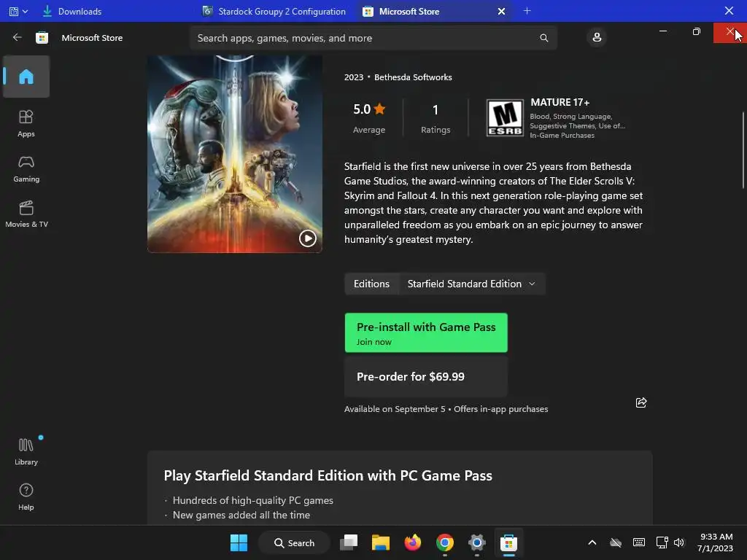Click the 1 Ratings count
The image size is (747, 560).
(436, 118)
